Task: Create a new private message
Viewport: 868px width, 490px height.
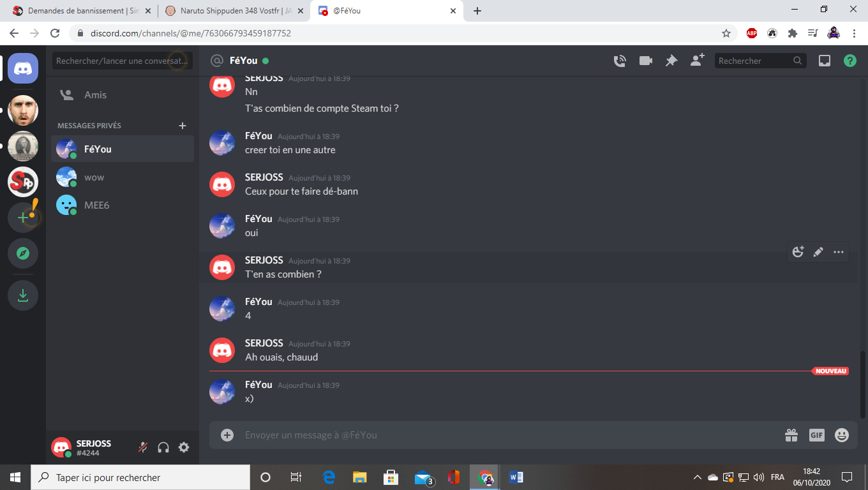Action: [x=183, y=126]
